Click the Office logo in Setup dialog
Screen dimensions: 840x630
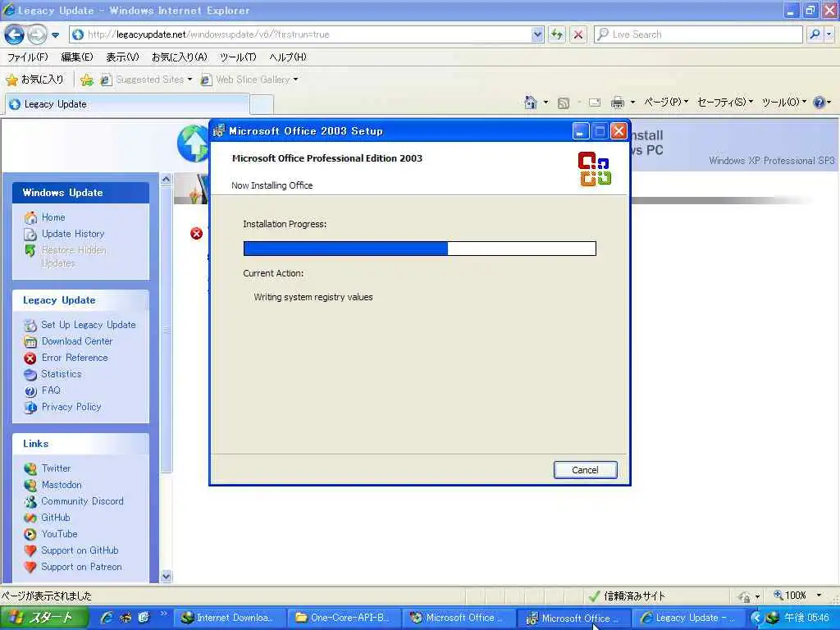coord(595,169)
